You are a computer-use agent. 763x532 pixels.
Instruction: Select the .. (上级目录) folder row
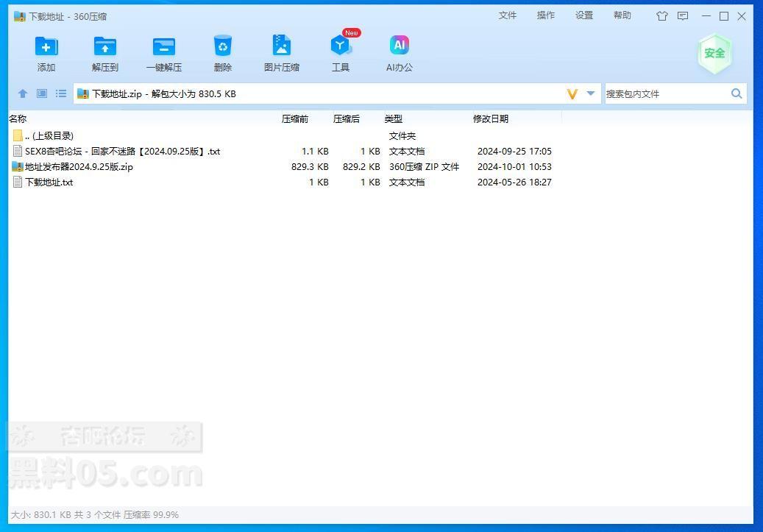(x=285, y=136)
